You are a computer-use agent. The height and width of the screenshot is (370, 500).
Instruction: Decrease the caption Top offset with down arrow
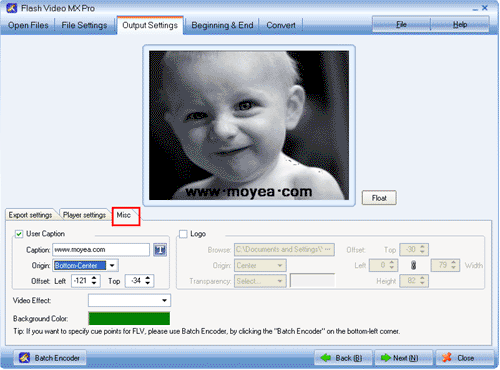click(148, 284)
